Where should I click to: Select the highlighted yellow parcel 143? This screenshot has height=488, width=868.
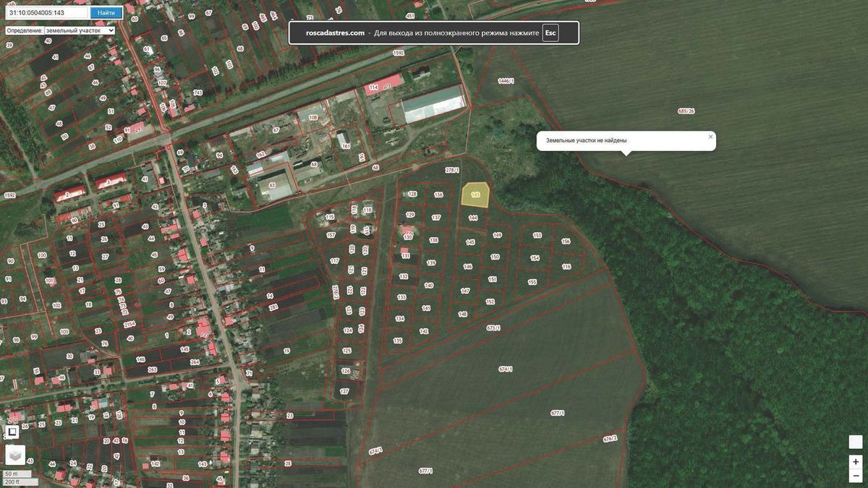tap(475, 194)
